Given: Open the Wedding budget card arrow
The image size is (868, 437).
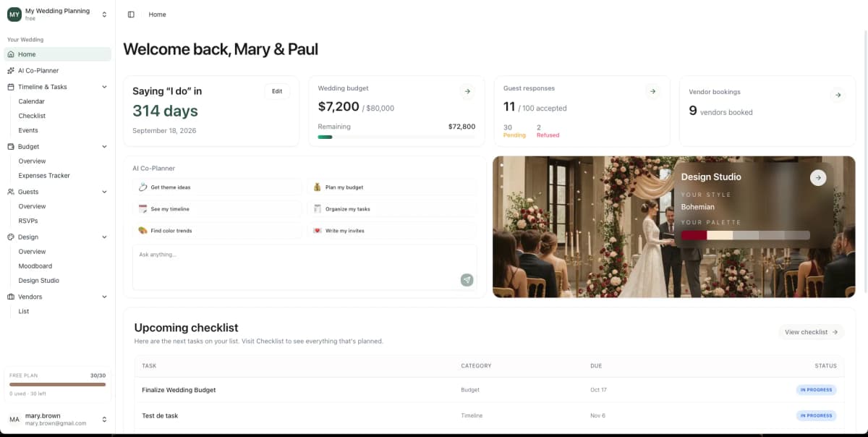Looking at the screenshot, I should point(467,91).
